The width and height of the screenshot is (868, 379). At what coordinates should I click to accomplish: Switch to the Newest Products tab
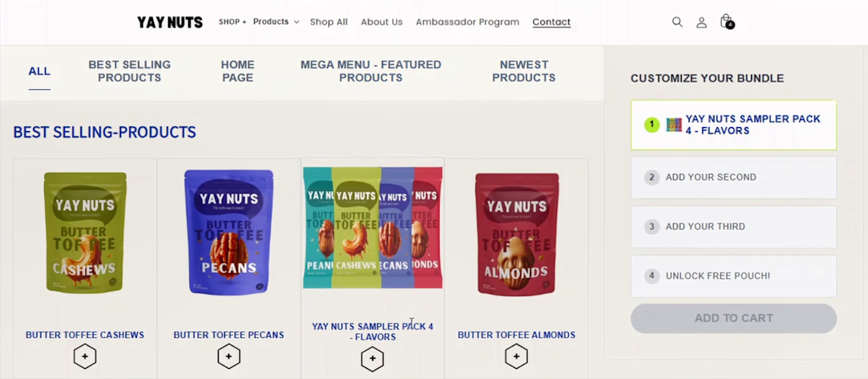[x=524, y=71]
